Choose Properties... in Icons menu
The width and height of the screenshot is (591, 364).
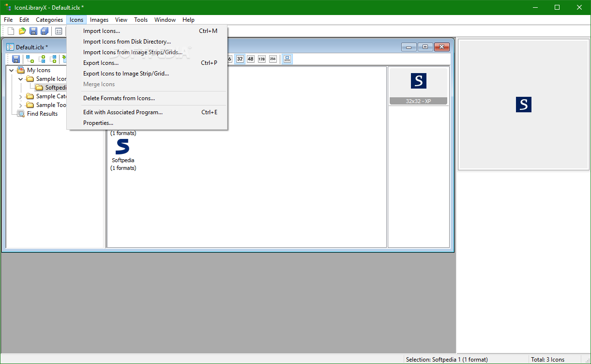[147, 123]
